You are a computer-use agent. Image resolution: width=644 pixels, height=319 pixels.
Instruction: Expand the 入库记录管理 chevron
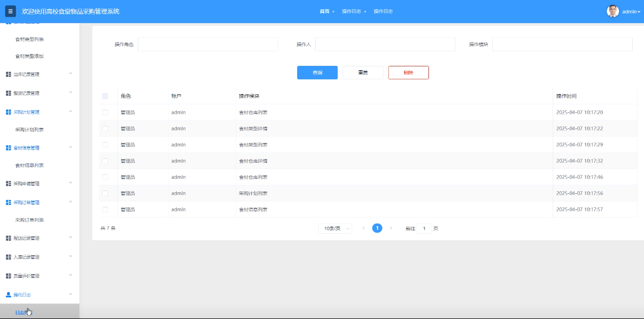click(70, 256)
